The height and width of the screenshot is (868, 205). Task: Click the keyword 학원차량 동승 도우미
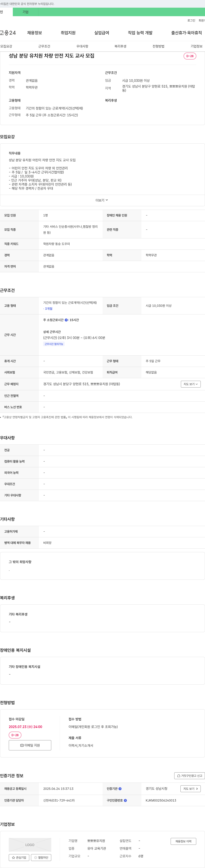(56, 244)
